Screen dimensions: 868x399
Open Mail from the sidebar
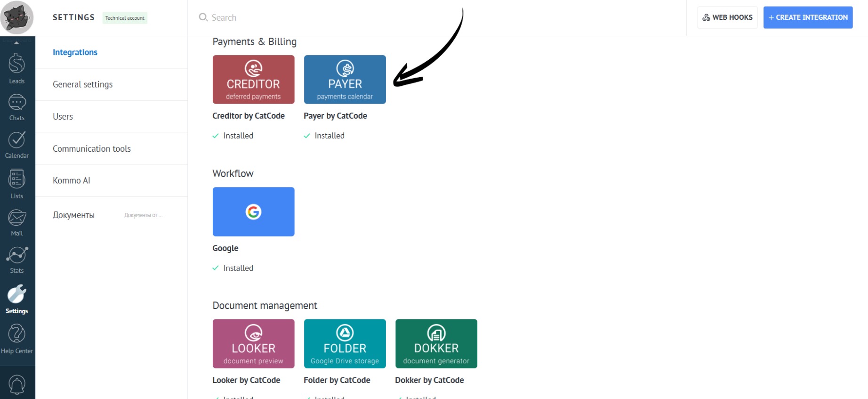(17, 222)
